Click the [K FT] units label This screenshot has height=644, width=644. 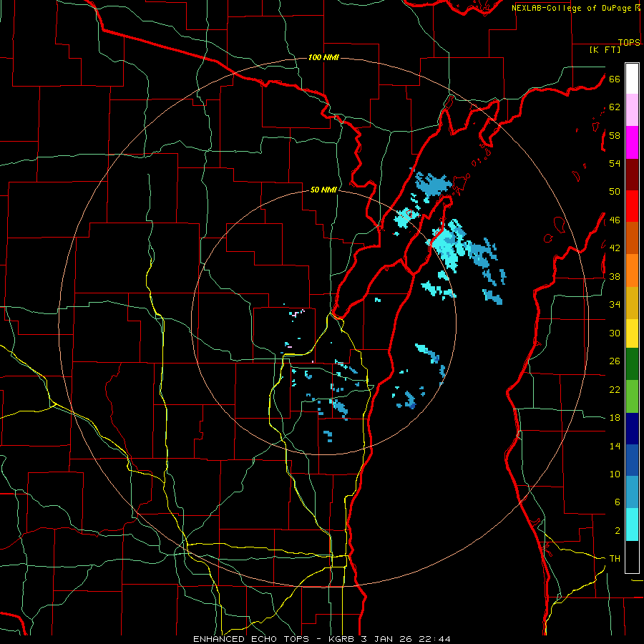tap(605, 49)
